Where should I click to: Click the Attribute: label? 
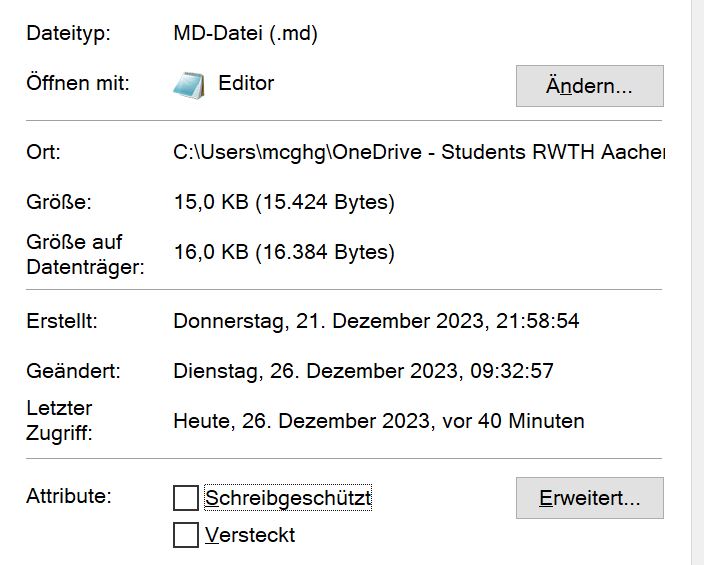[x=69, y=496]
